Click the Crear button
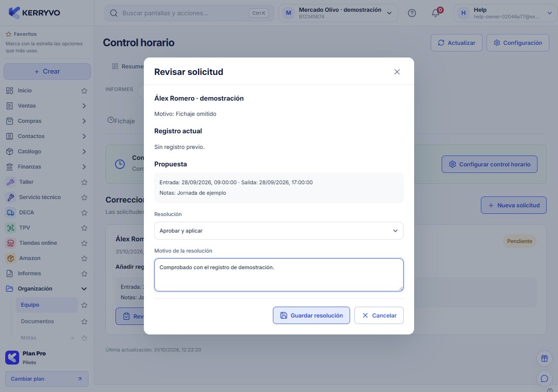Viewport: 558px width, 392px height. pos(47,71)
